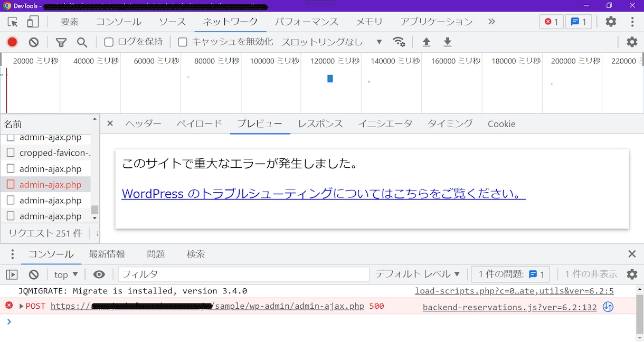644x342 pixels.
Task: Click the XHR replay icon on error row
Action: (608, 307)
